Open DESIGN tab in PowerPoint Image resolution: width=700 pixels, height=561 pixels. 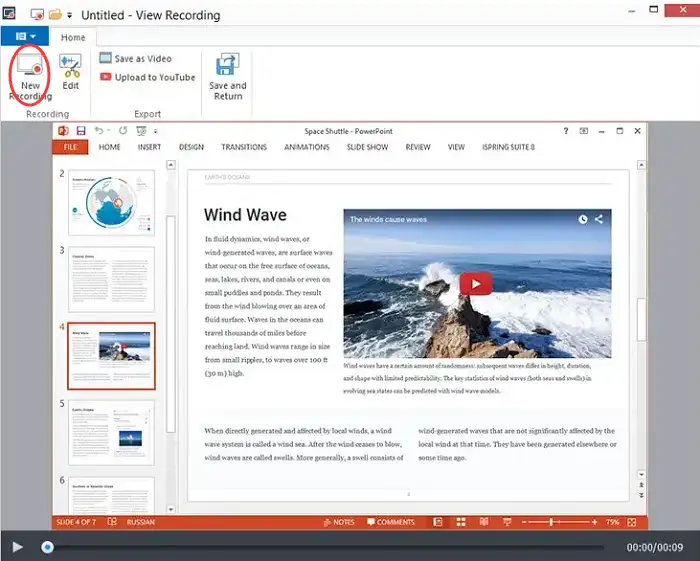(191, 147)
